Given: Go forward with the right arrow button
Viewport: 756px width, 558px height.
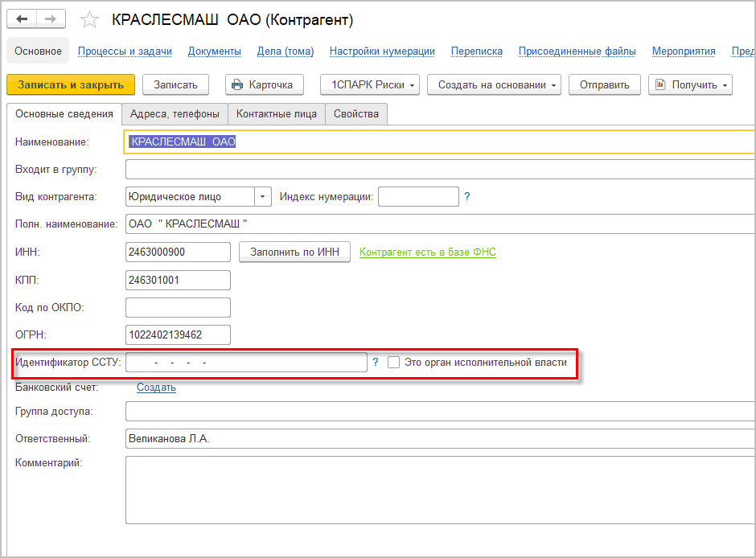Looking at the screenshot, I should (x=51, y=19).
